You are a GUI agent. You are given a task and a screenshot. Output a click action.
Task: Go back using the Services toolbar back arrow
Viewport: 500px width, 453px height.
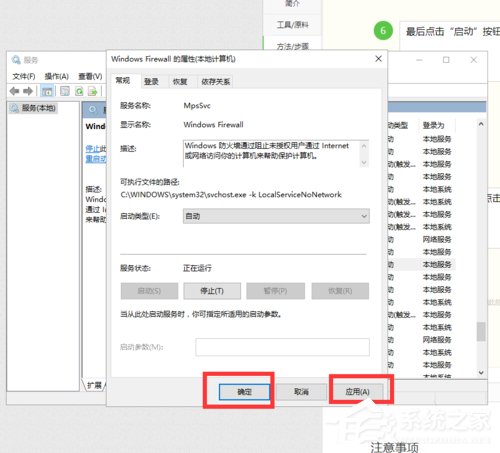tap(14, 91)
